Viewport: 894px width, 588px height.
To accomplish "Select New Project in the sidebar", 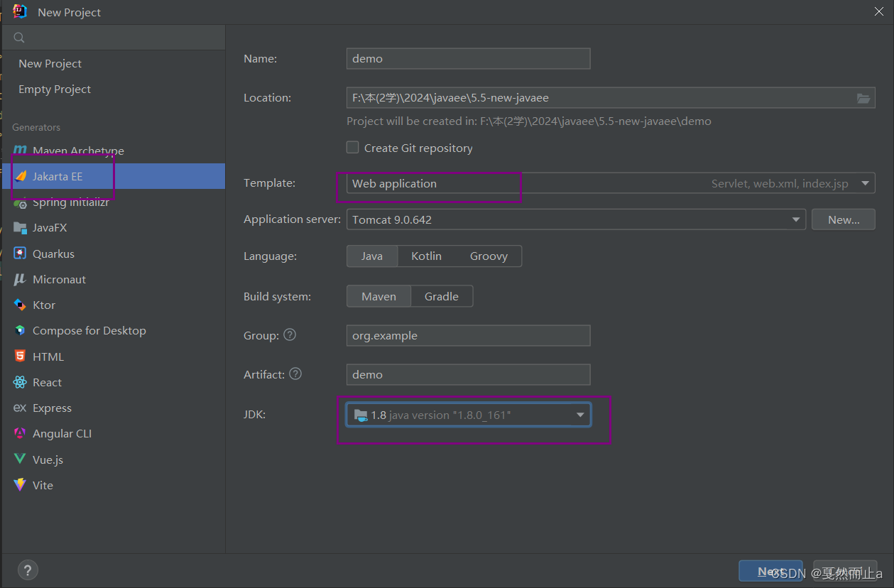I will [x=50, y=63].
